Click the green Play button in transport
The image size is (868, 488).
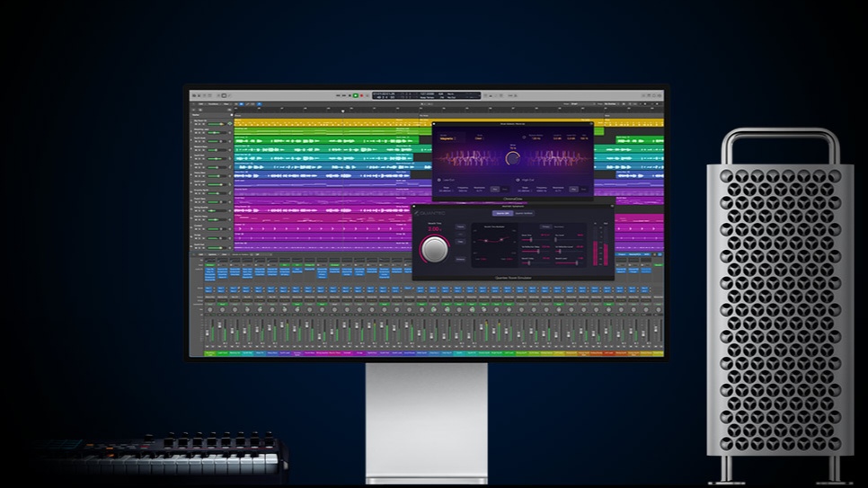pos(355,95)
